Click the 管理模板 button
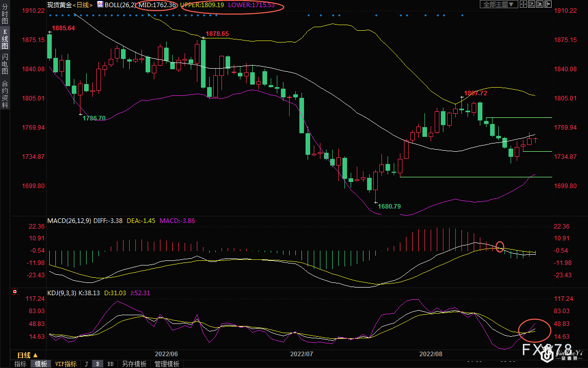Image resolution: width=588 pixels, height=368 pixels. (x=167, y=364)
